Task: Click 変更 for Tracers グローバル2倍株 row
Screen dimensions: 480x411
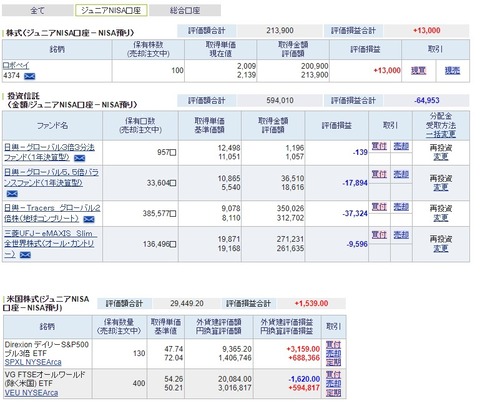Action: pos(441,218)
